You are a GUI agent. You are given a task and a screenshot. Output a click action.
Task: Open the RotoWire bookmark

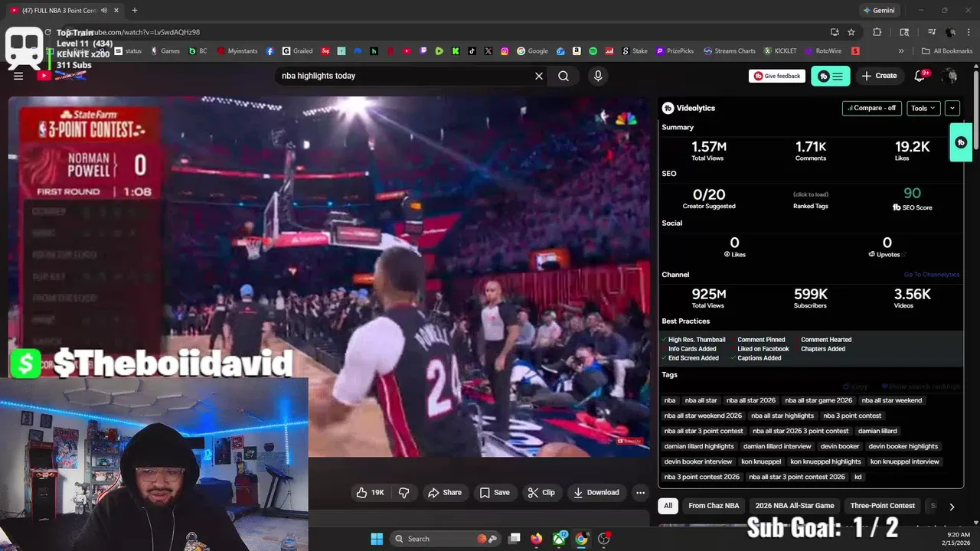tap(822, 51)
